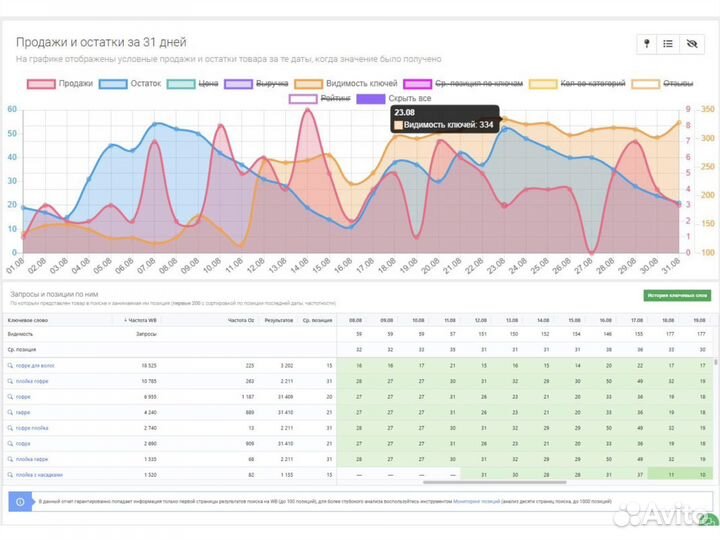Click the pin icon above the chart

(x=647, y=44)
